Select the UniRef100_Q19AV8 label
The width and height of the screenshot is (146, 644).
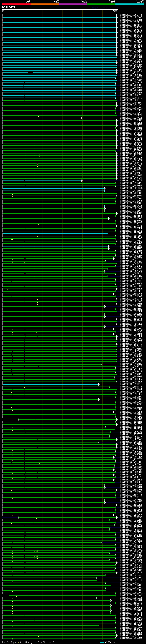[131, 77]
